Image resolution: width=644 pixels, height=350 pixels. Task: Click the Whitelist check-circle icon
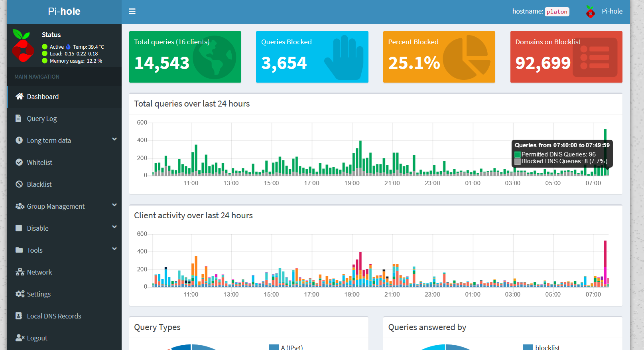click(19, 162)
